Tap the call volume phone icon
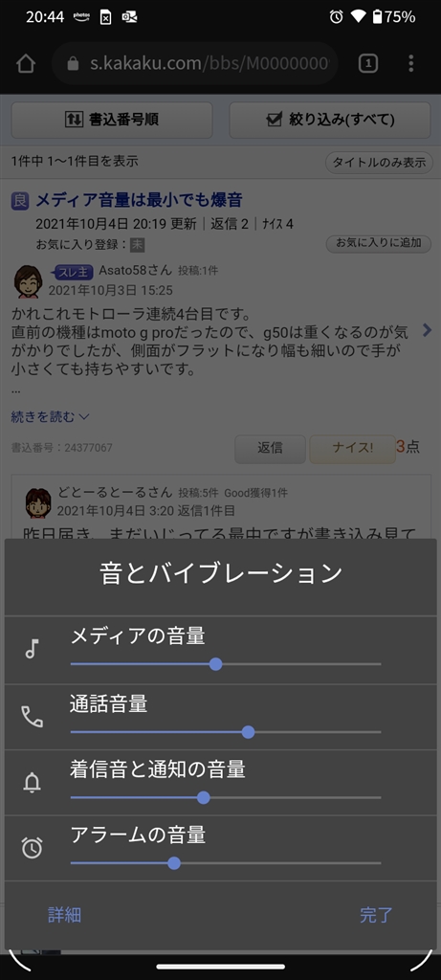The image size is (441, 980). click(x=32, y=716)
